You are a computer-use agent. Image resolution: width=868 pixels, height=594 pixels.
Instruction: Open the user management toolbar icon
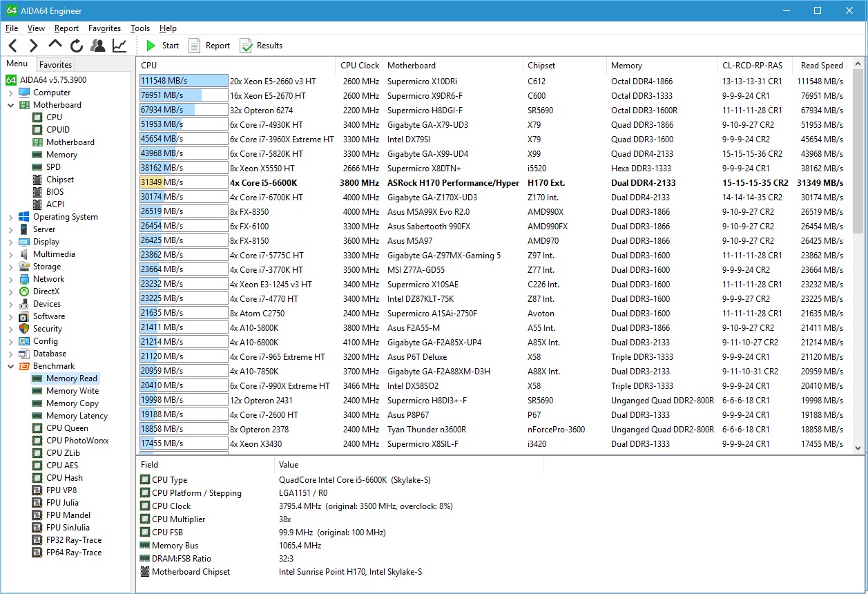[x=98, y=46]
